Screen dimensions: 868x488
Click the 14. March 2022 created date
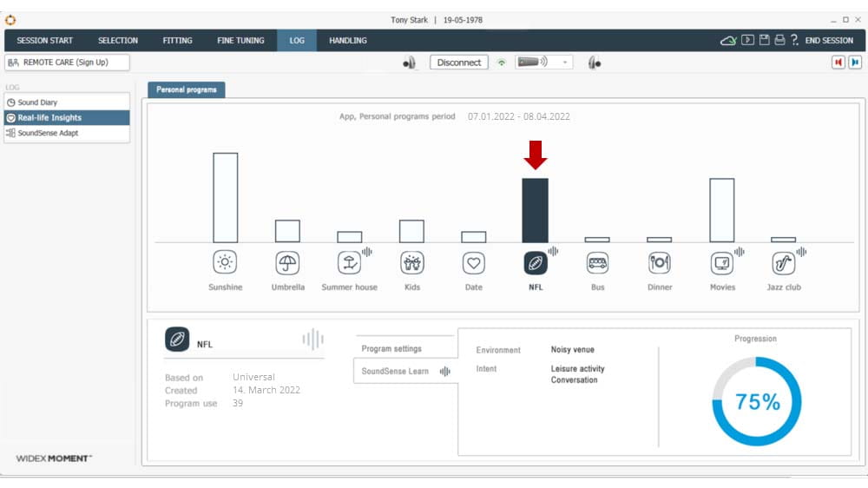pyautogui.click(x=266, y=390)
